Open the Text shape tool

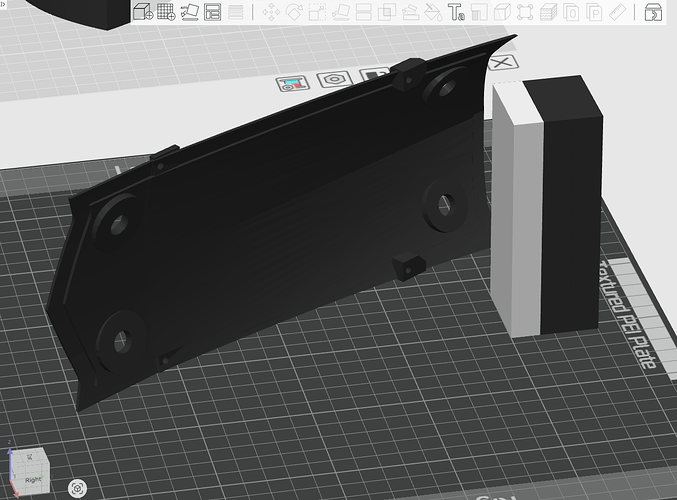coord(456,12)
